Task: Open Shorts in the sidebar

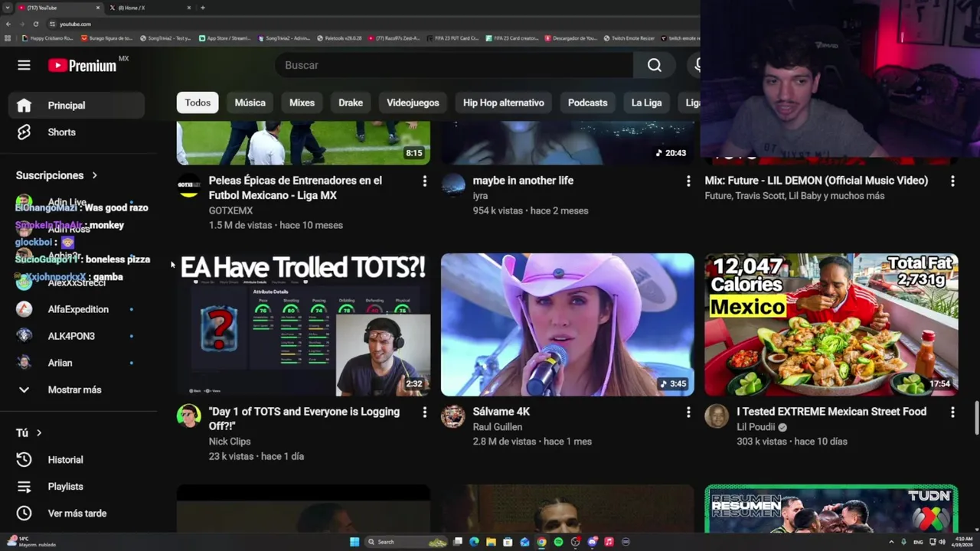Action: click(x=76, y=132)
